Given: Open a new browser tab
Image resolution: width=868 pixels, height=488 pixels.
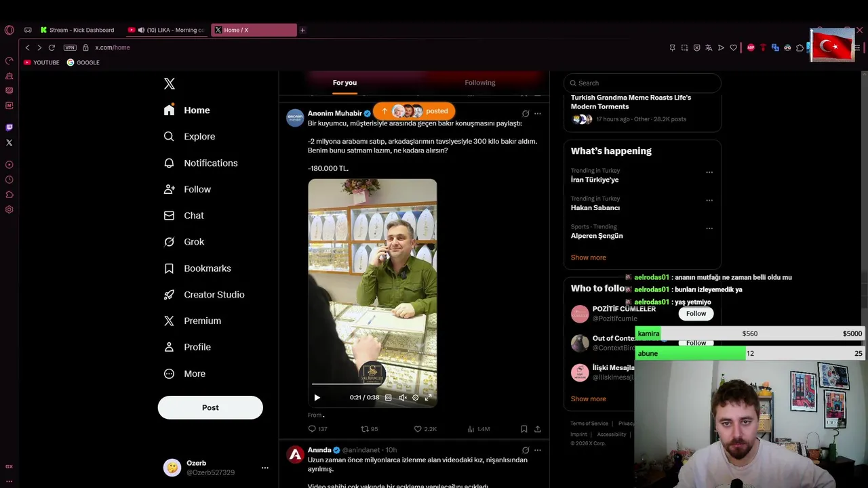Looking at the screenshot, I should click(x=302, y=30).
